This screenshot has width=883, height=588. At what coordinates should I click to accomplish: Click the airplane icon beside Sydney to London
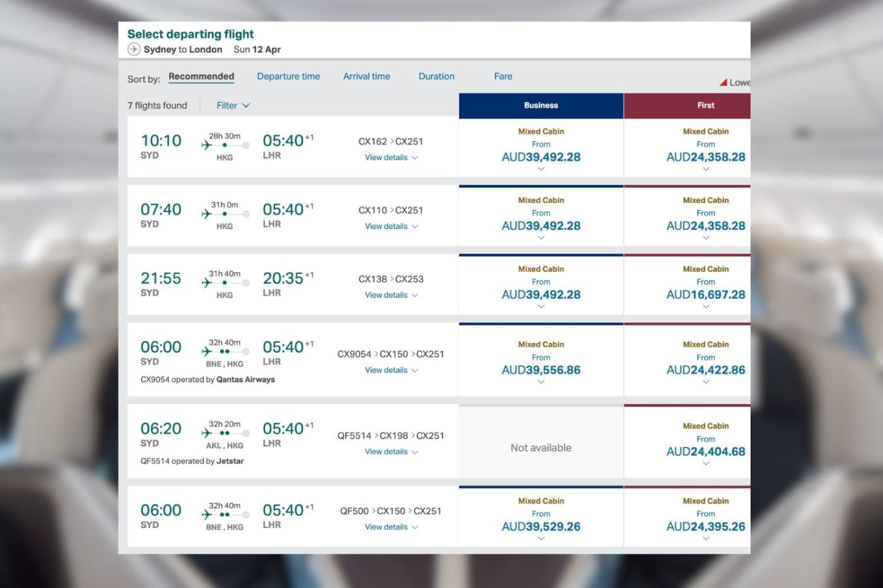click(134, 49)
